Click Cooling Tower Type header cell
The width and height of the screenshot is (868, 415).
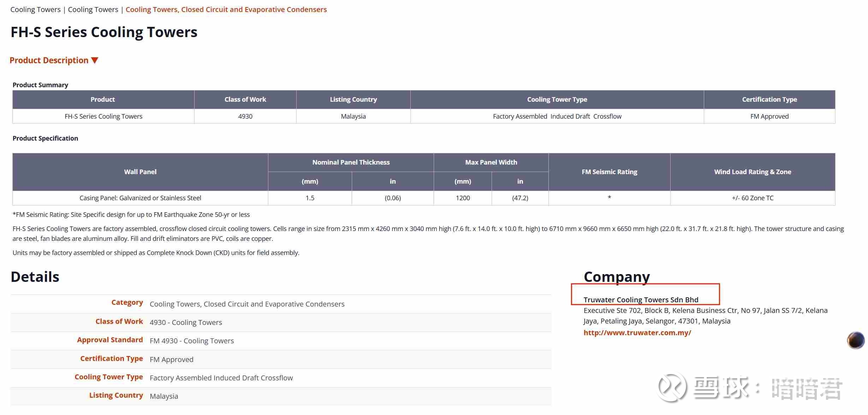pos(557,99)
